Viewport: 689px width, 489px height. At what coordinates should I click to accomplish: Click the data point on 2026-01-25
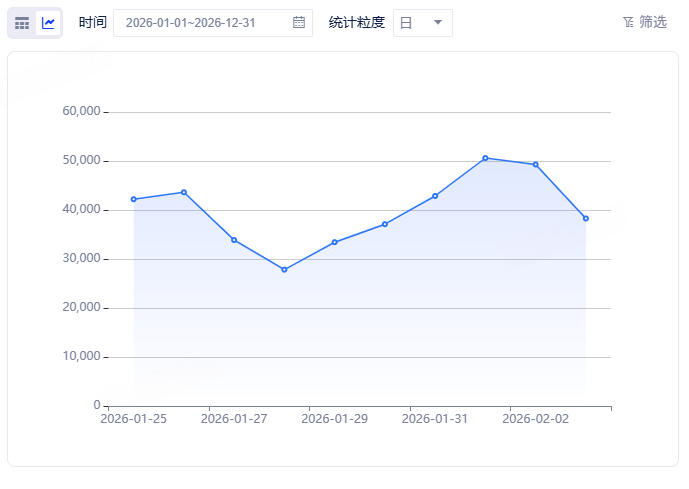point(134,199)
